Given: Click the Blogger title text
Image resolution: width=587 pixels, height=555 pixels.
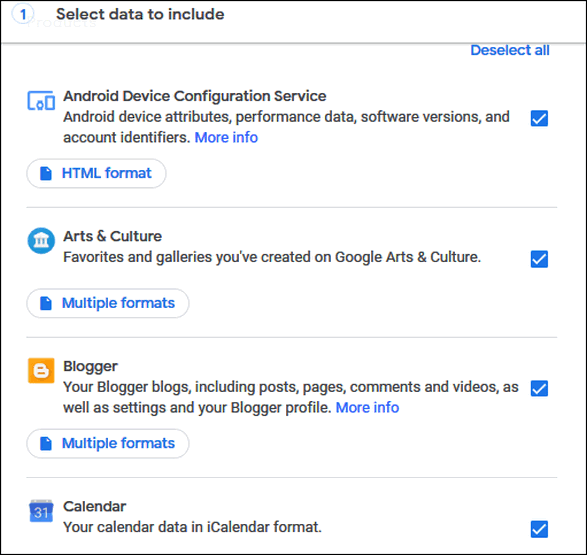Looking at the screenshot, I should tap(90, 366).
